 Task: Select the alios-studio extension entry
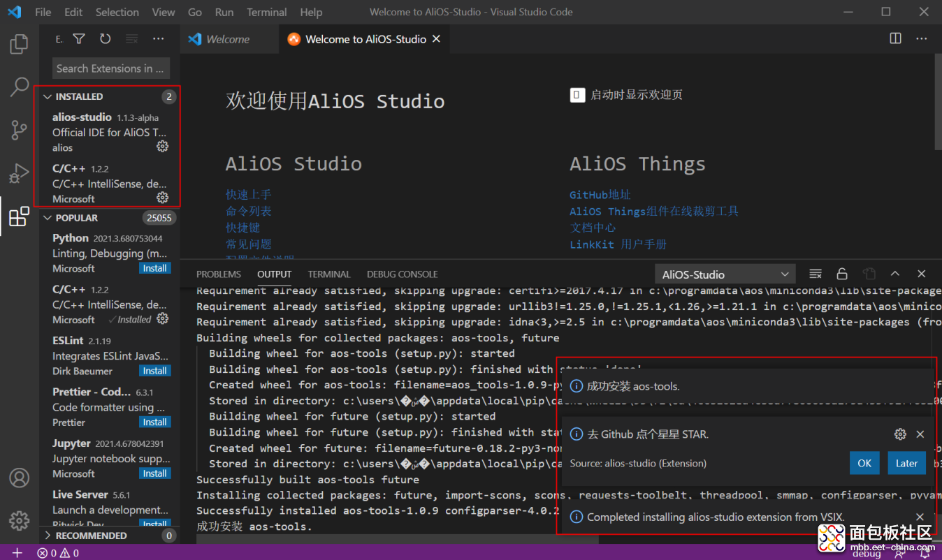click(x=110, y=132)
